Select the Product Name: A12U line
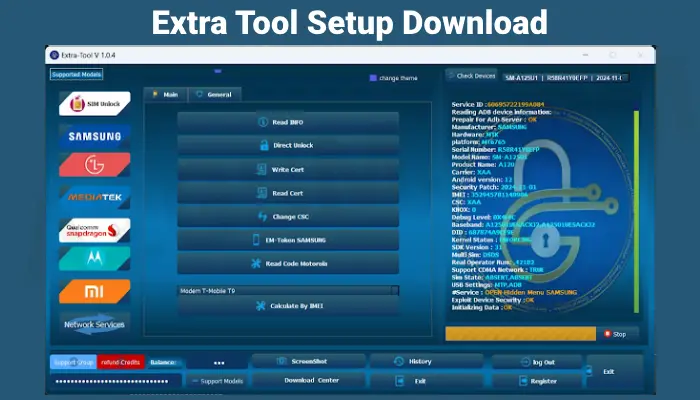The height and width of the screenshot is (400, 700). point(483,164)
